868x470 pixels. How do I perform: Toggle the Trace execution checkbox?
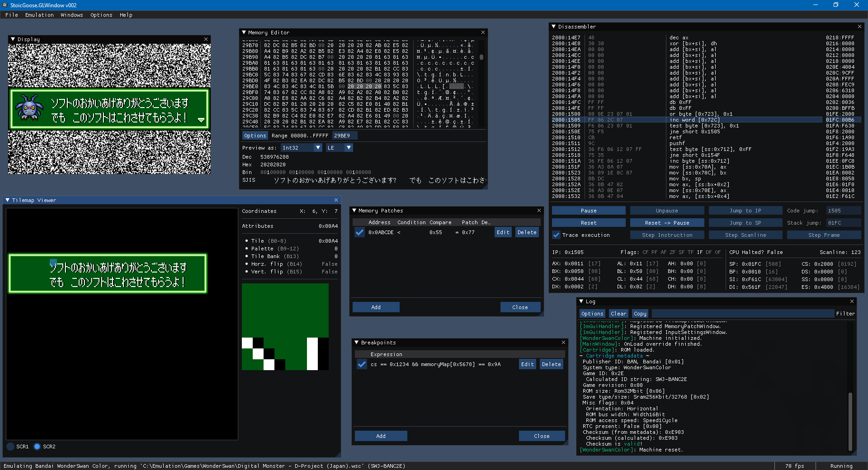(556, 235)
